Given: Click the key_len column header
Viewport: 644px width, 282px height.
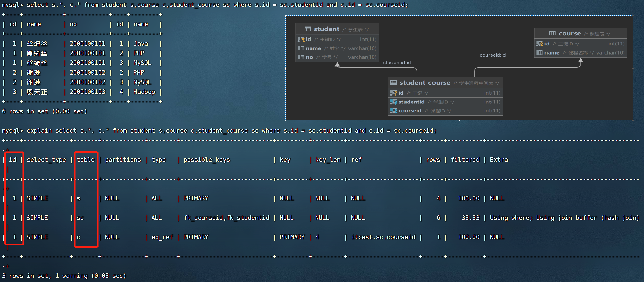Looking at the screenshot, I should tap(328, 160).
